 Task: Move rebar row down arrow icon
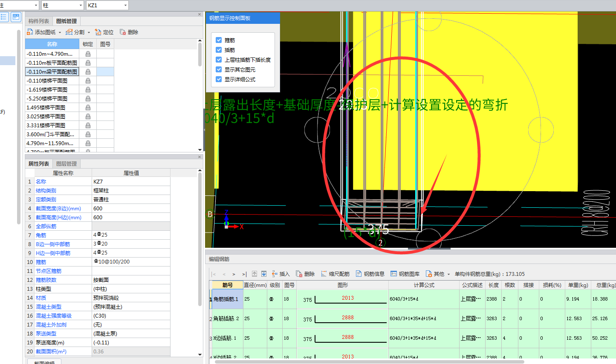pyautogui.click(x=264, y=274)
